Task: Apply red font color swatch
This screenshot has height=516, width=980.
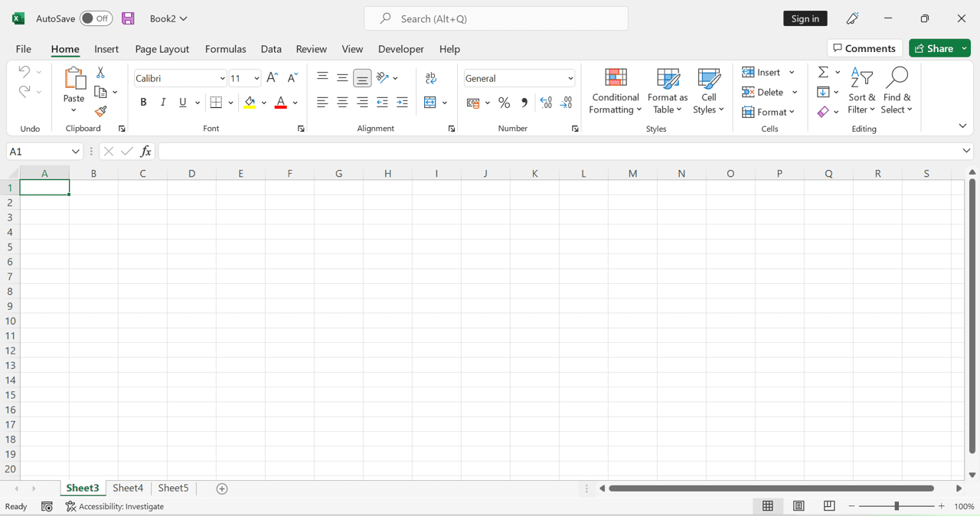Action: click(x=280, y=103)
